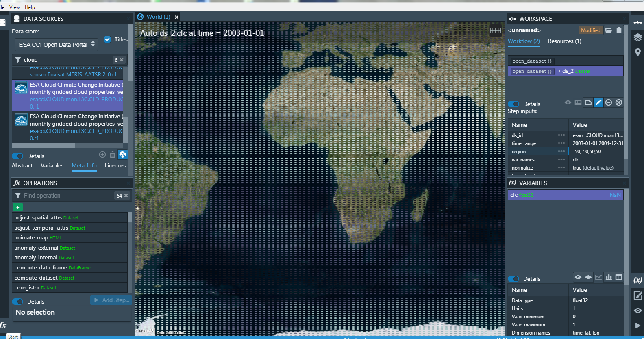Remove data source trash icon
Viewport: 644px width, 339px height.
pos(113,154)
